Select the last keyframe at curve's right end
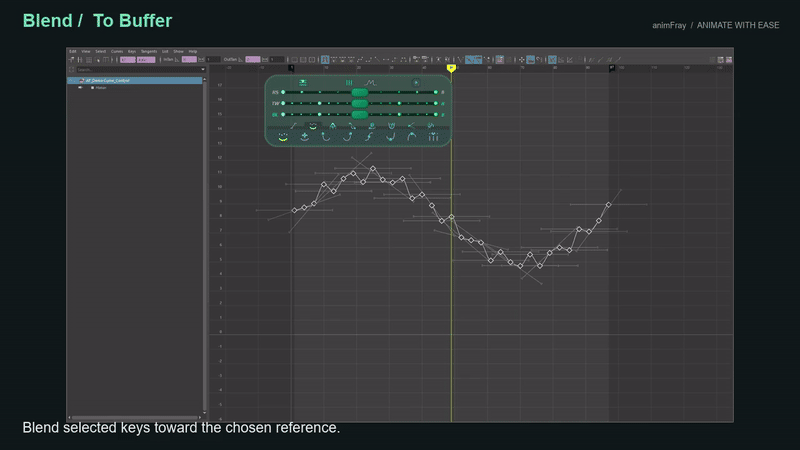 pyautogui.click(x=608, y=205)
